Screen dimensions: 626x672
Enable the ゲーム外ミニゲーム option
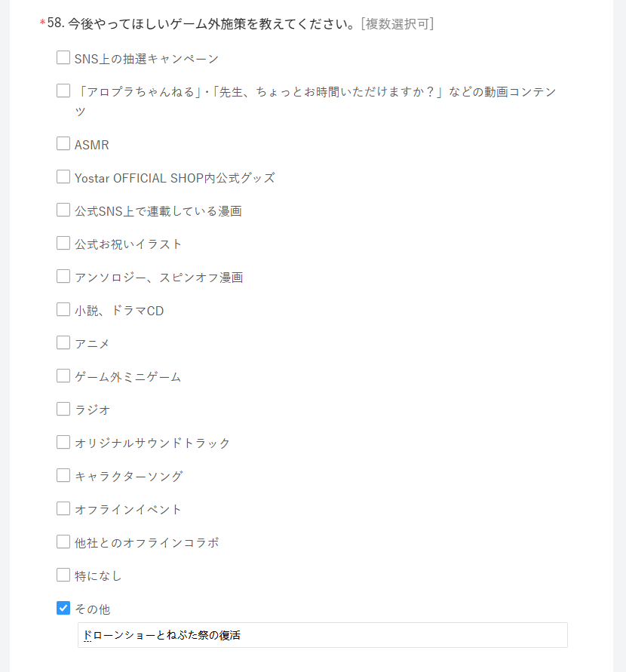pyautogui.click(x=63, y=376)
